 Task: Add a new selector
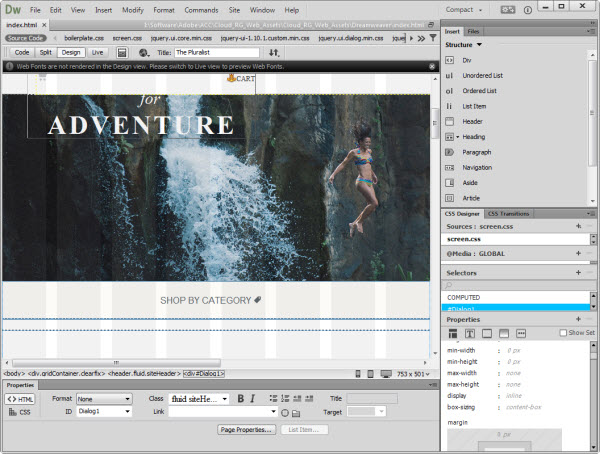click(x=578, y=273)
